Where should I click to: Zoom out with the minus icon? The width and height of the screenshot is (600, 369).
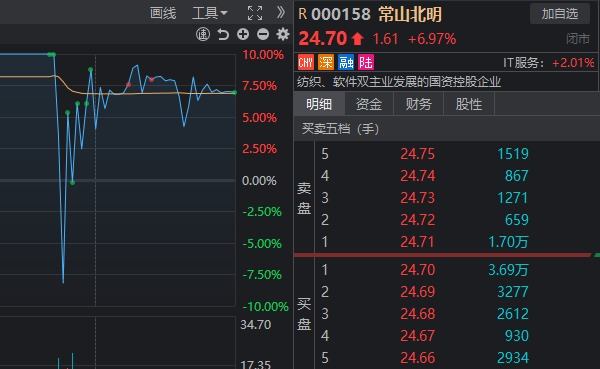click(x=263, y=34)
